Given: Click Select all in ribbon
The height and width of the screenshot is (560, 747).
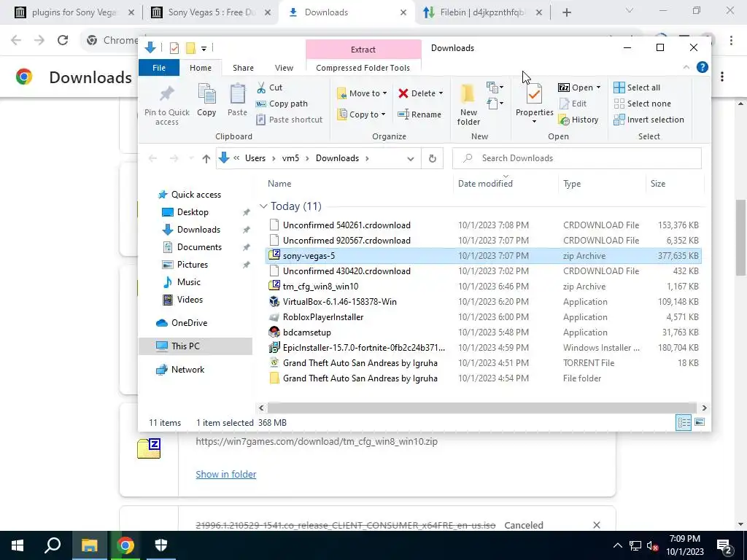Looking at the screenshot, I should [x=637, y=87].
